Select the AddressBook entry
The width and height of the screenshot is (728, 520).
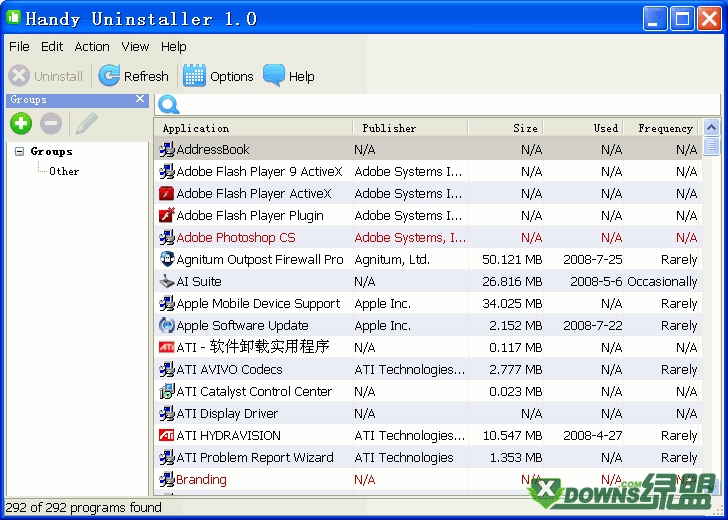pyautogui.click(x=428, y=150)
